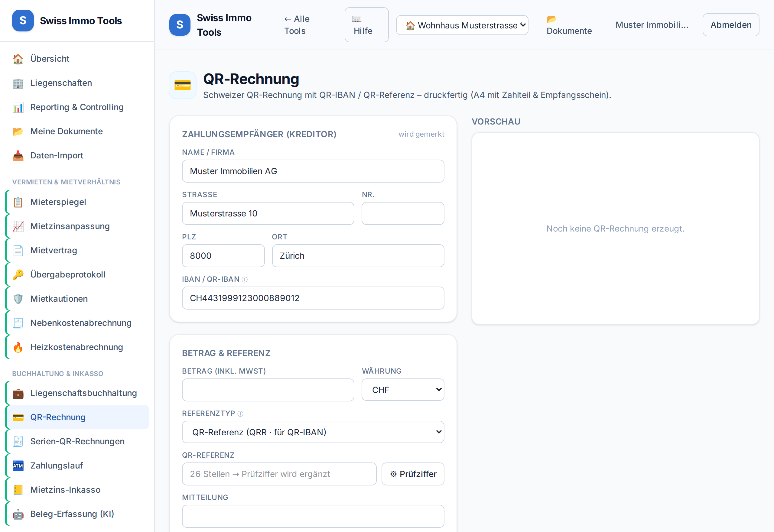Click the Mietzinsanpassung trend chart icon
The height and width of the screenshot is (532, 774).
18,226
